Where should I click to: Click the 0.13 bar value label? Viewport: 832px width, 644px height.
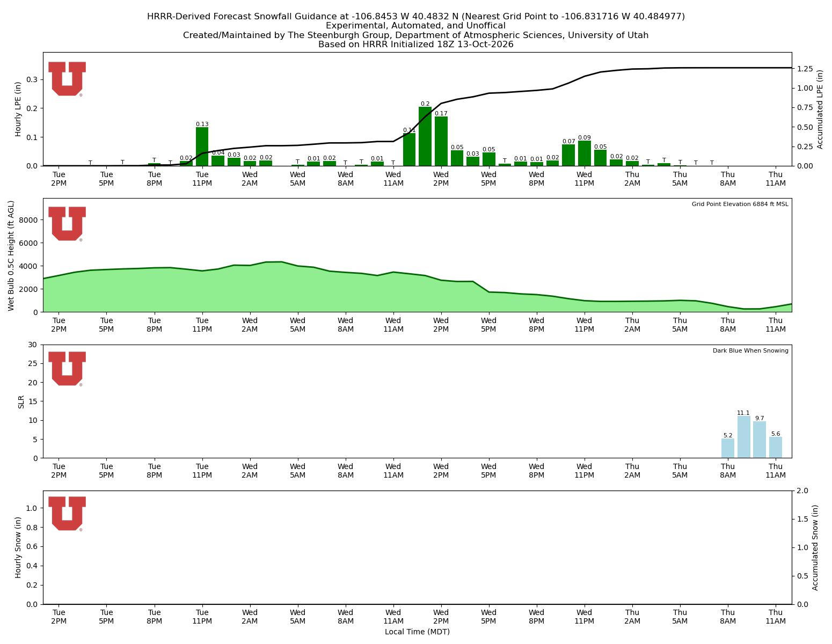coord(202,124)
